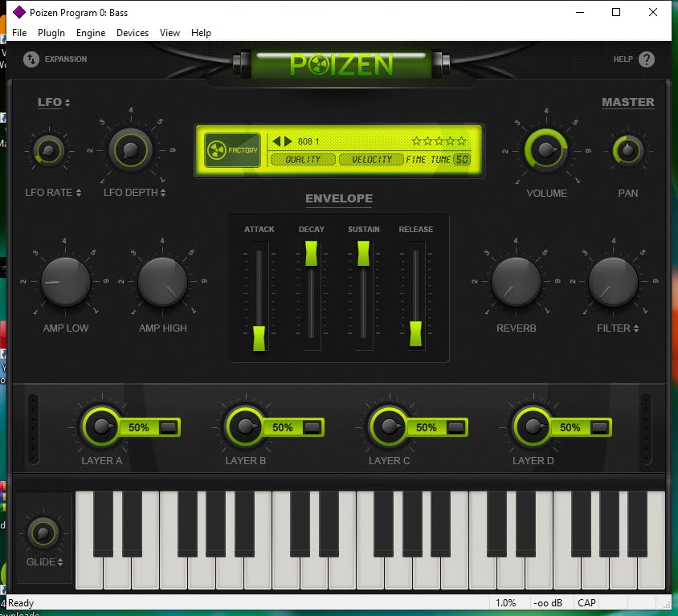
Task: Click the Fine Tune label
Action: click(428, 160)
